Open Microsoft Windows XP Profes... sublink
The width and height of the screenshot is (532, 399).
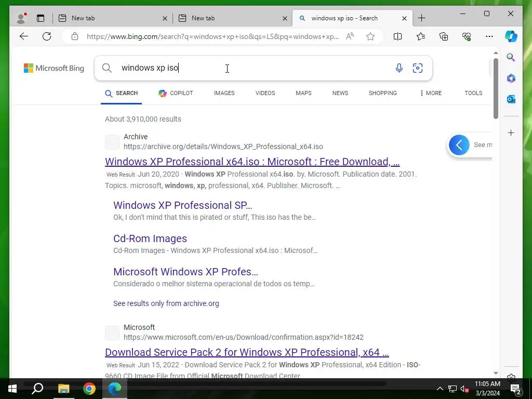coord(185,272)
